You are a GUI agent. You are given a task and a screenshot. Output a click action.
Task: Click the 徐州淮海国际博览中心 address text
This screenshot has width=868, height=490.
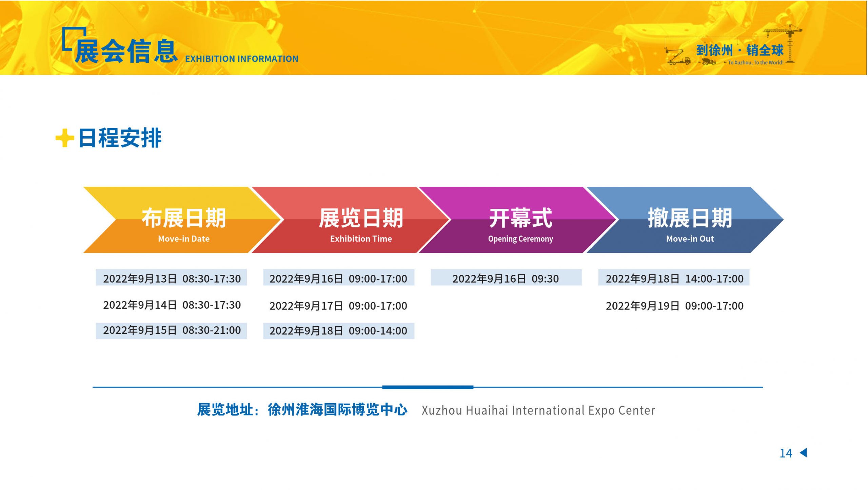click(337, 410)
